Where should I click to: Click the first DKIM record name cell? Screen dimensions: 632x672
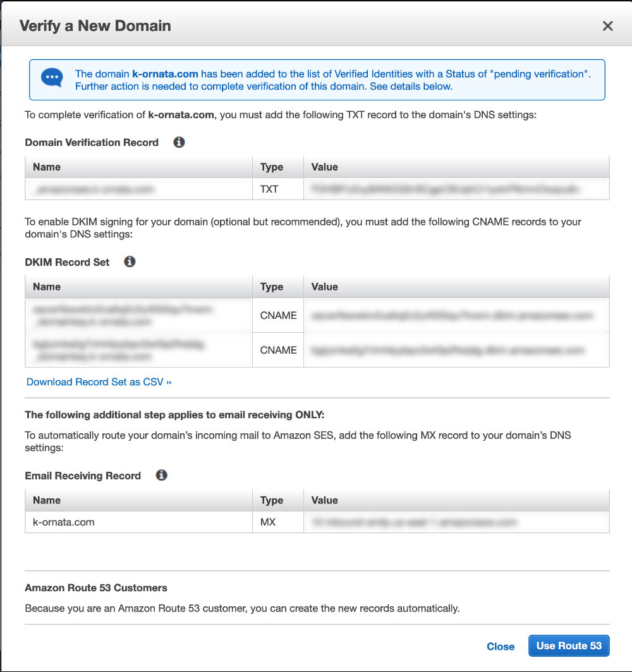pos(139,315)
